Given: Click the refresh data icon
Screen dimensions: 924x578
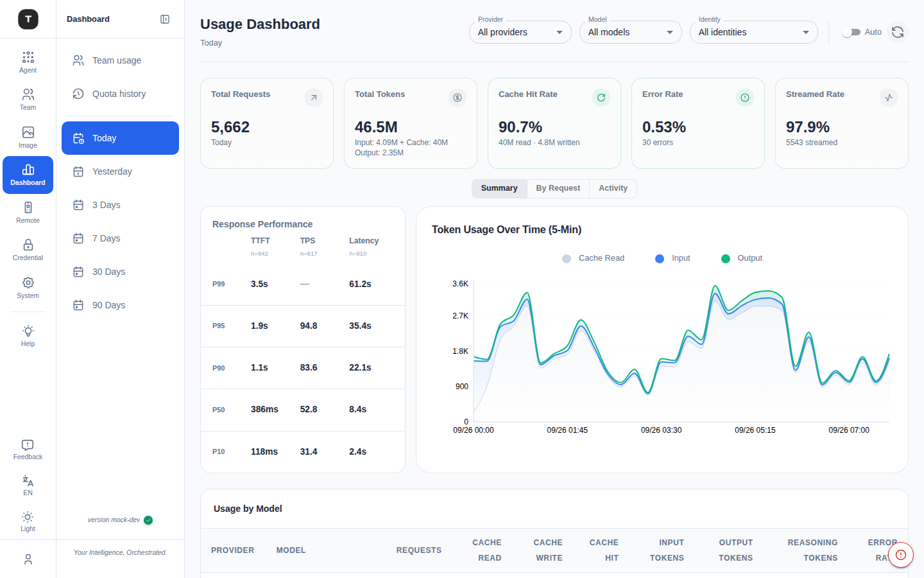Looking at the screenshot, I should point(898,32).
